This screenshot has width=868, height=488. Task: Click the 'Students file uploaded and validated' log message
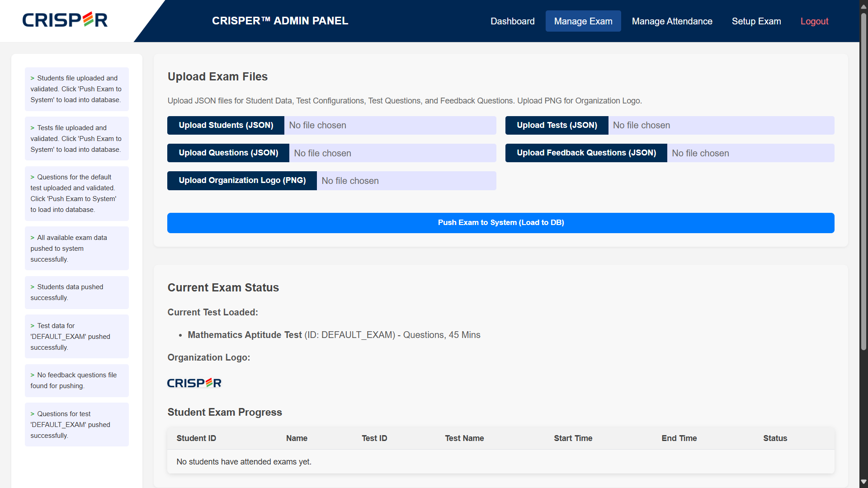tap(77, 89)
